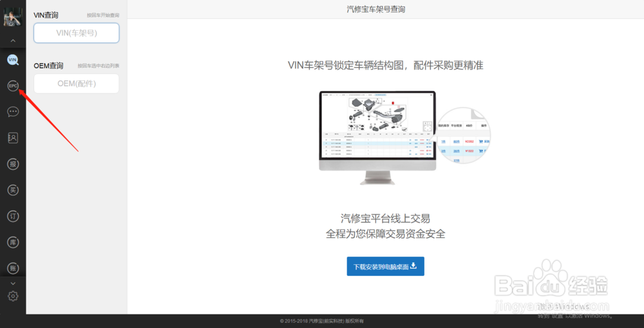
Task: Open the 报 quotation sidebar icon
Action: click(x=13, y=164)
